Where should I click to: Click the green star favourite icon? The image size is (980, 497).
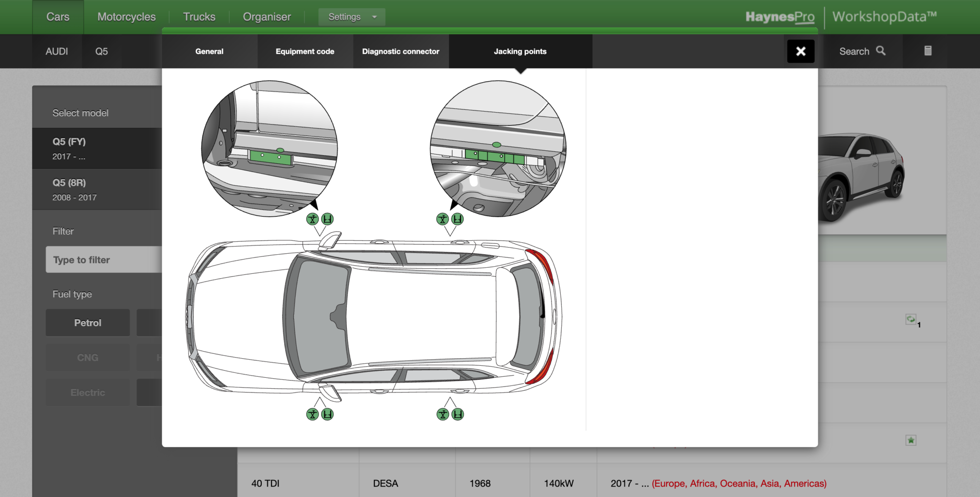pos(911,441)
